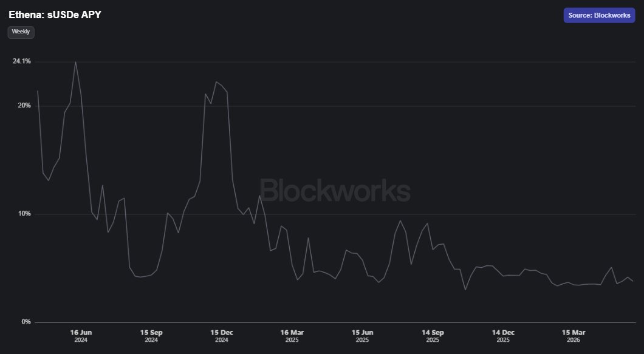Open the Source: Blockworks link
Screen dimensions: 644x354
(x=599, y=15)
